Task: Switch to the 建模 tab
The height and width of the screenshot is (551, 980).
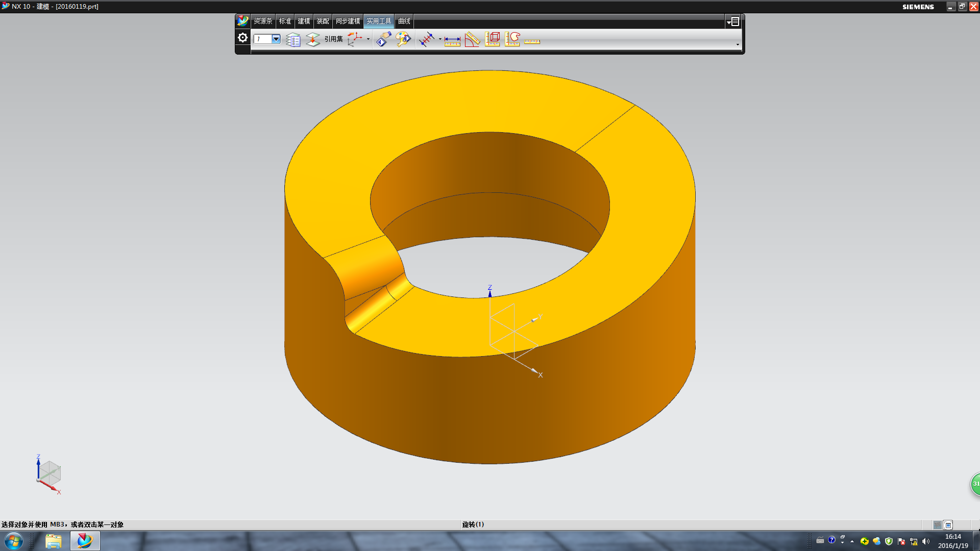Action: tap(304, 21)
